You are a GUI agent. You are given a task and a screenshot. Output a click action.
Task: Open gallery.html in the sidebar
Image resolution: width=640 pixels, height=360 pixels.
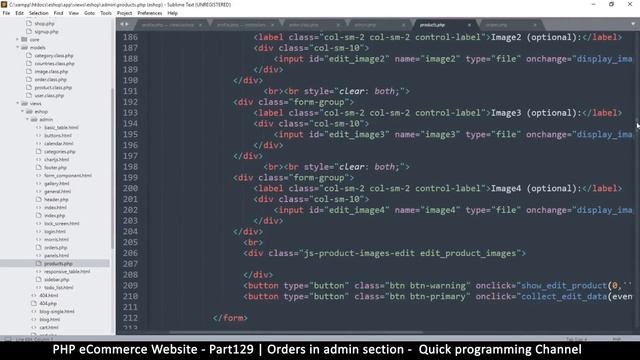click(57, 183)
